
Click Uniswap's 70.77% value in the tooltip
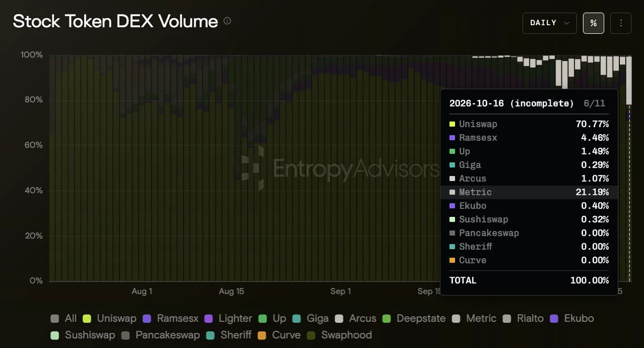[x=592, y=124]
